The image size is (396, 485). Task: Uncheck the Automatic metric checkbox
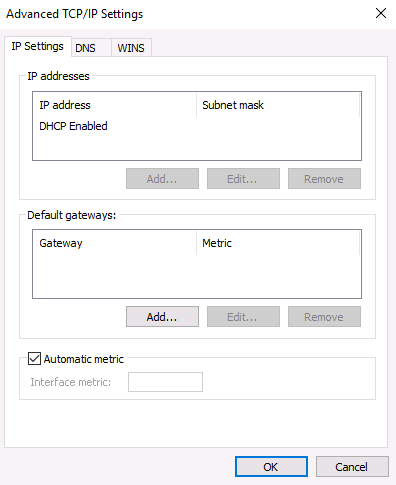point(34,359)
